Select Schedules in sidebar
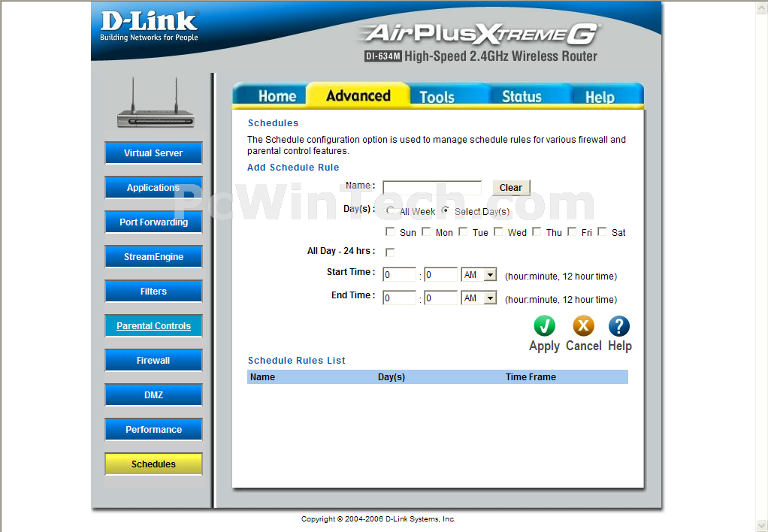Image resolution: width=768 pixels, height=532 pixels. [153, 464]
